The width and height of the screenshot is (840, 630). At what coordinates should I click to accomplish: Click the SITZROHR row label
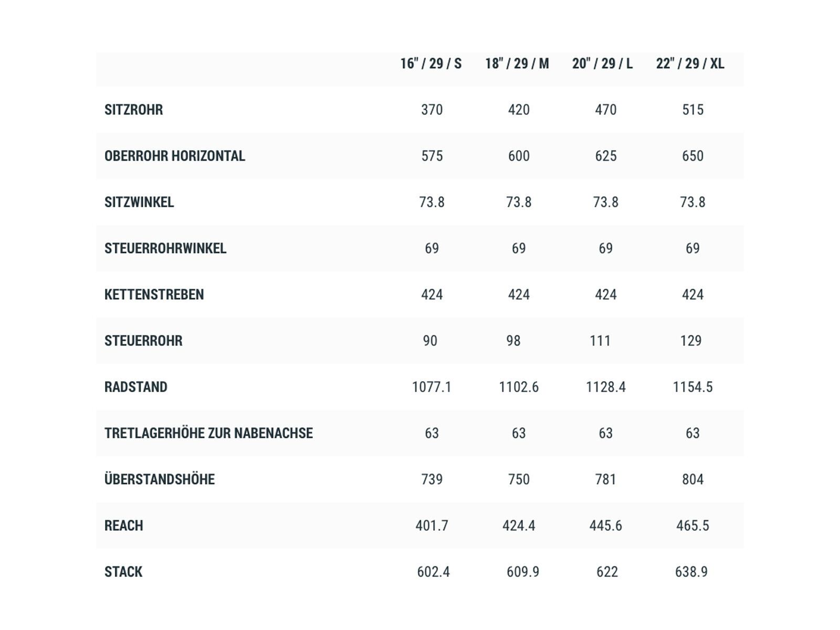coord(133,110)
